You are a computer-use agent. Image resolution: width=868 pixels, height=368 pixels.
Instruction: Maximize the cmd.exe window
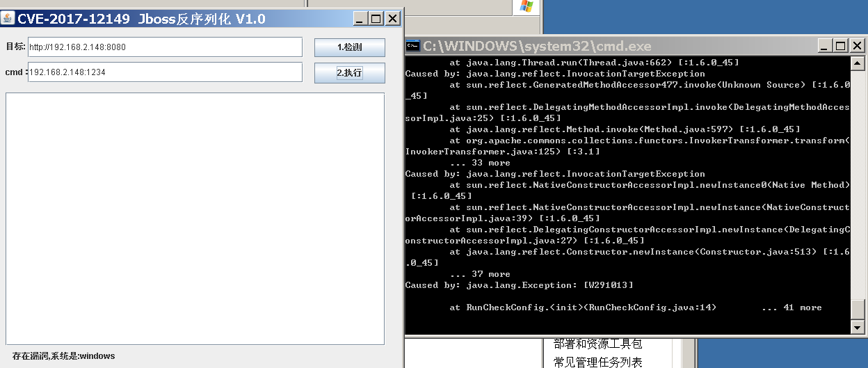840,46
